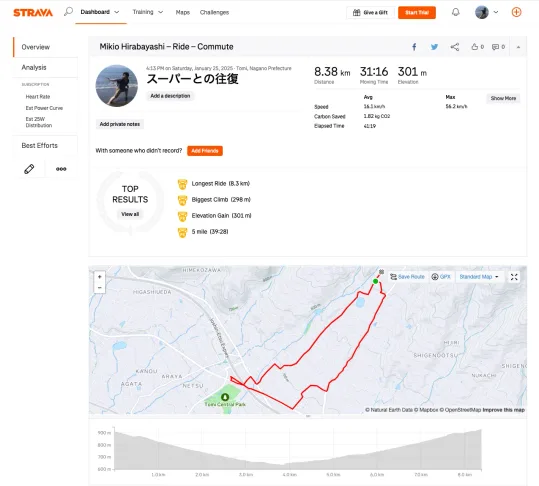539x486 pixels.
Task: Click the athlete profile photo
Action: (117, 86)
